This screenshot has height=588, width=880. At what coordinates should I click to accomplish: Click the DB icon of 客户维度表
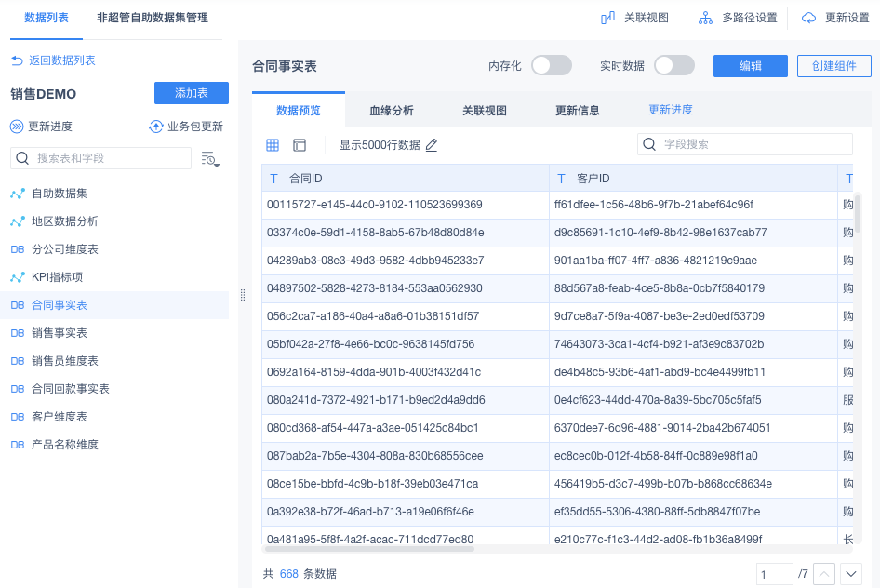tap(18, 417)
